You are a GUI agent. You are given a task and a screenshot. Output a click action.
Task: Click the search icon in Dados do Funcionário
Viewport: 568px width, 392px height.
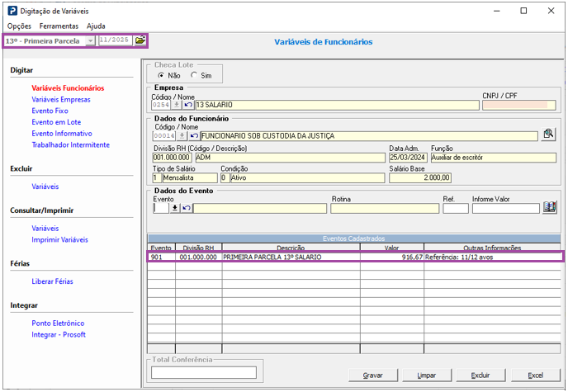click(548, 135)
